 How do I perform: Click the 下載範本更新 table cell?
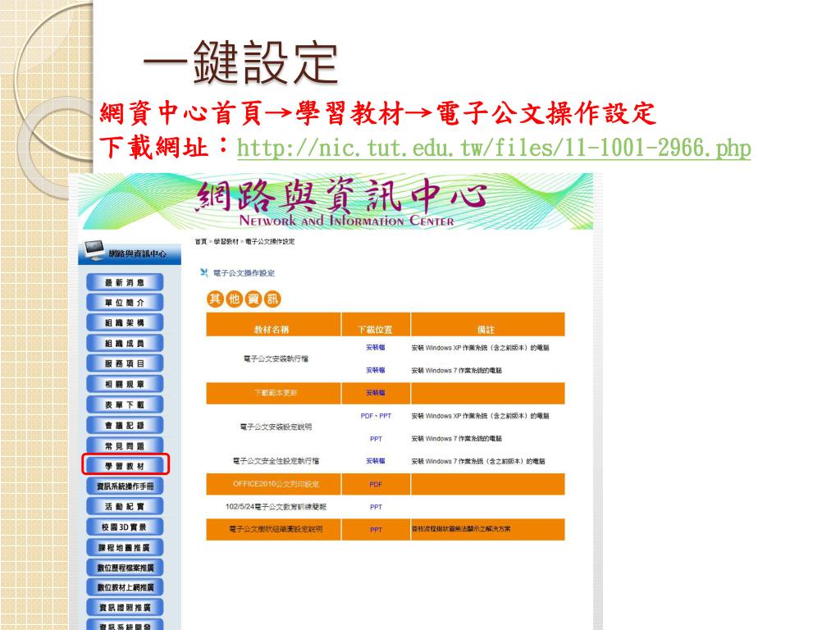coord(276,393)
